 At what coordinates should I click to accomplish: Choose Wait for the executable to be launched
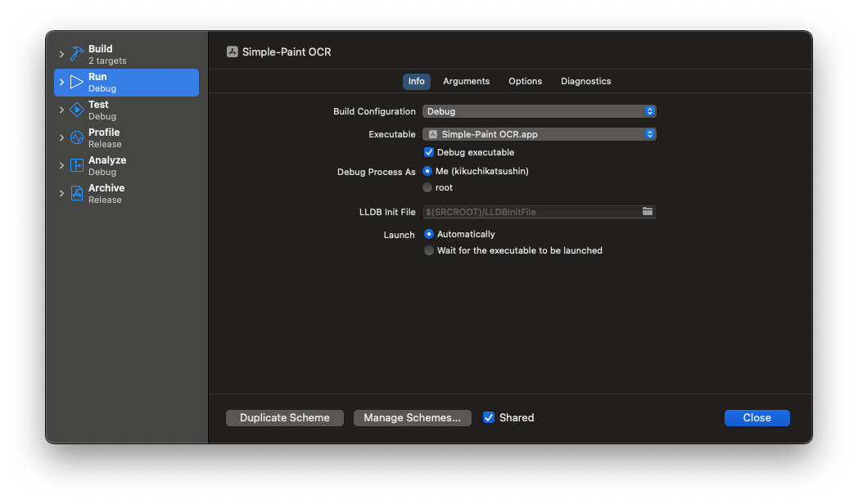(x=429, y=250)
